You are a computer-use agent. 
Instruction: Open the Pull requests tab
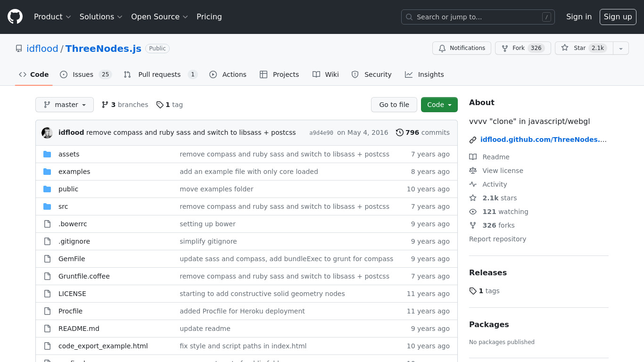pos(160,74)
